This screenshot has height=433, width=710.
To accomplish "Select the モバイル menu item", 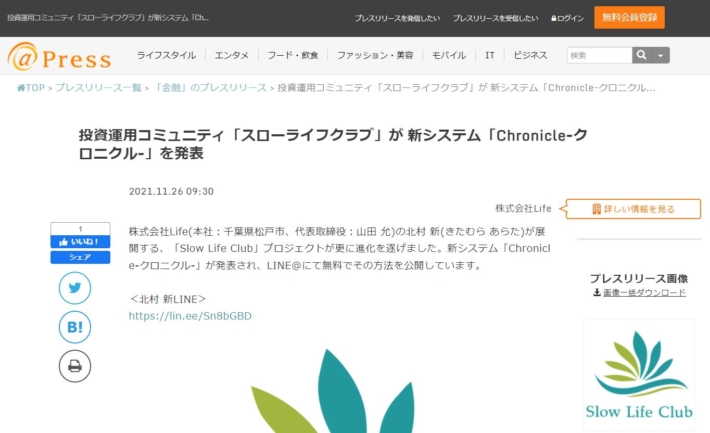I will pos(449,55).
